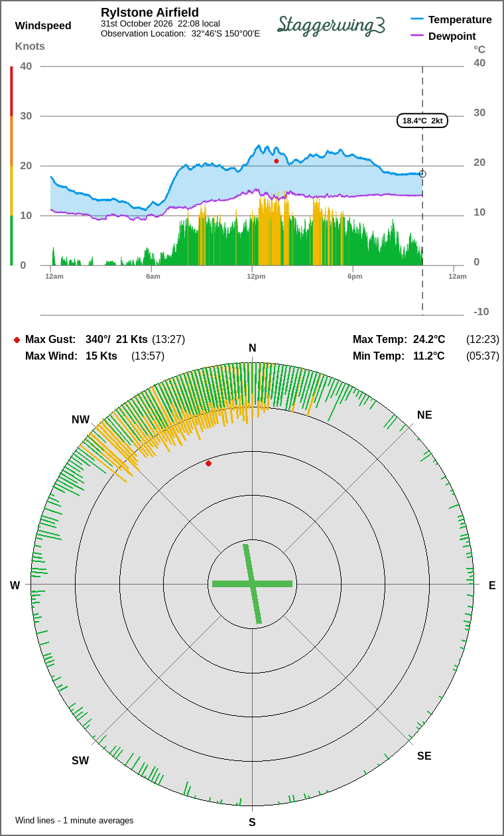Click the wind speed colour scale bar
Viewport: 504px width, 836px height.
[11, 166]
